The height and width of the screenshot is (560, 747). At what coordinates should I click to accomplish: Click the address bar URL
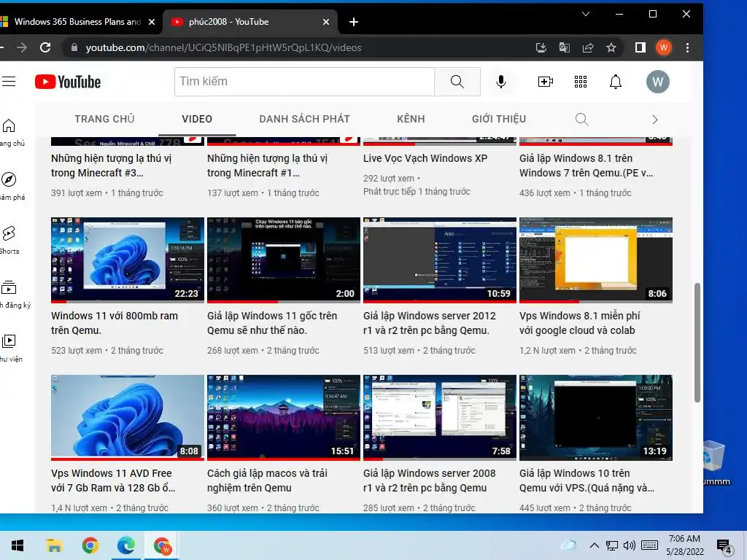click(223, 47)
